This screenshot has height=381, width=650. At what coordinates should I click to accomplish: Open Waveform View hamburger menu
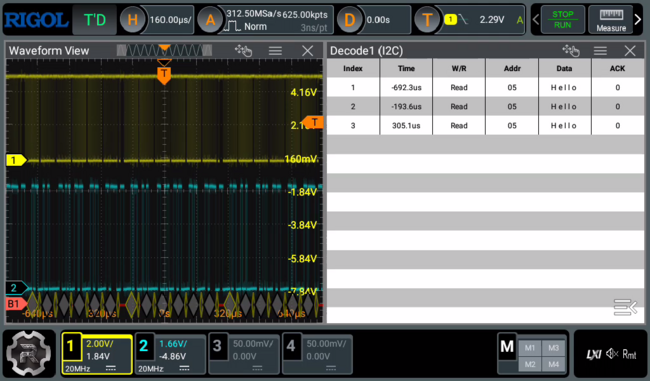click(x=275, y=51)
